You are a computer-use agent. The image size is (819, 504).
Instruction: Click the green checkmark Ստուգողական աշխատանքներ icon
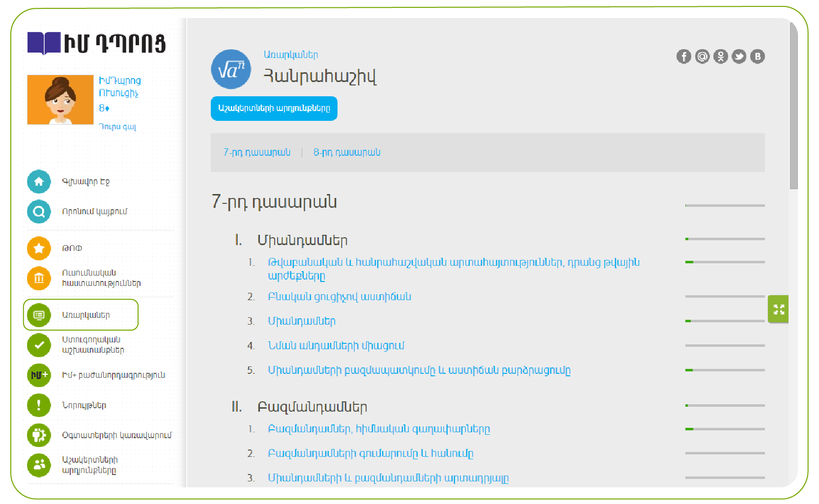[x=39, y=345]
